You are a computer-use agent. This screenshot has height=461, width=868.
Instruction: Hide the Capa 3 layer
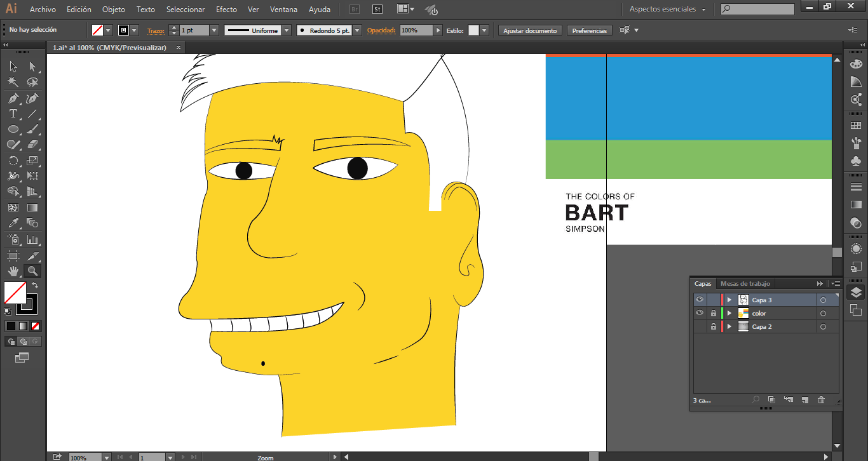700,300
